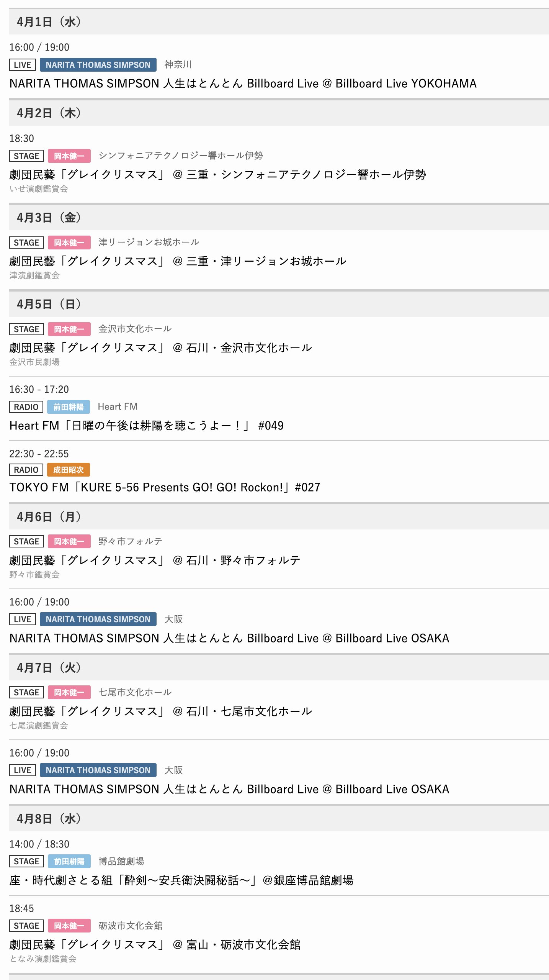This screenshot has width=549, height=980.
Task: Click the NARITA THOMAS SIMPSON tag under 4月7日
Action: (x=98, y=770)
